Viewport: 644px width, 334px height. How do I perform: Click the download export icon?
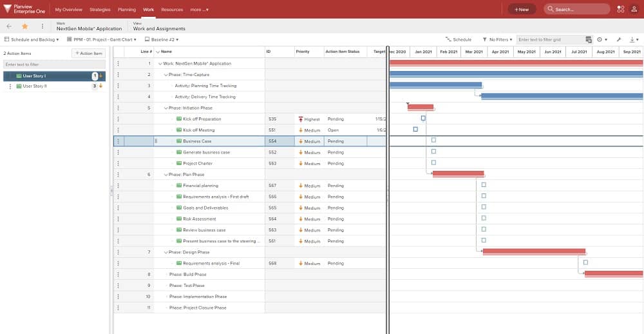click(x=632, y=40)
